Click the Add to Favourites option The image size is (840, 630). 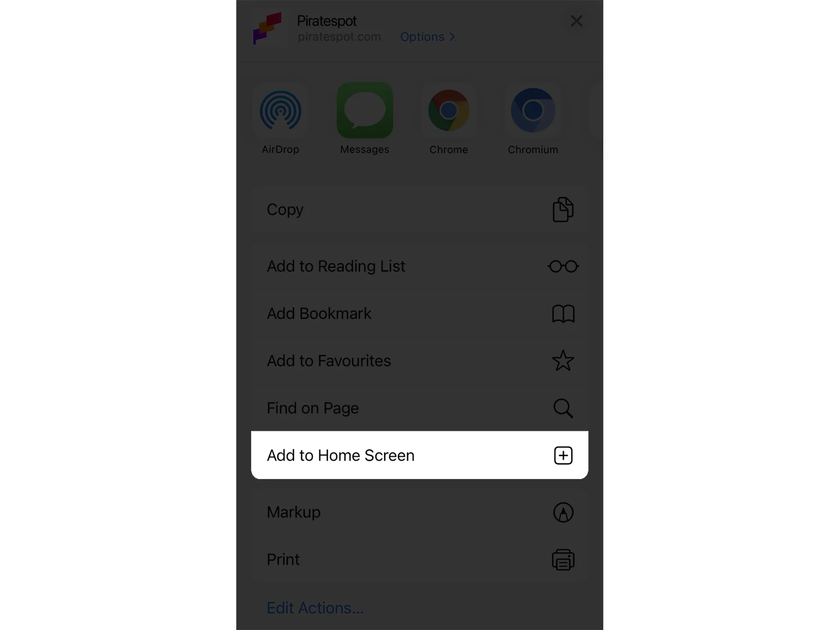click(x=419, y=360)
